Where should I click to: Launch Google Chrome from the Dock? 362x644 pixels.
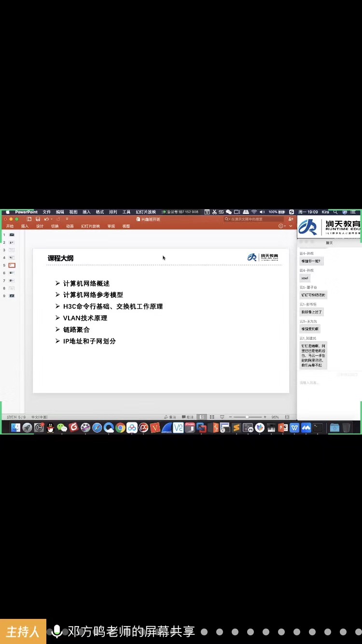[120, 428]
